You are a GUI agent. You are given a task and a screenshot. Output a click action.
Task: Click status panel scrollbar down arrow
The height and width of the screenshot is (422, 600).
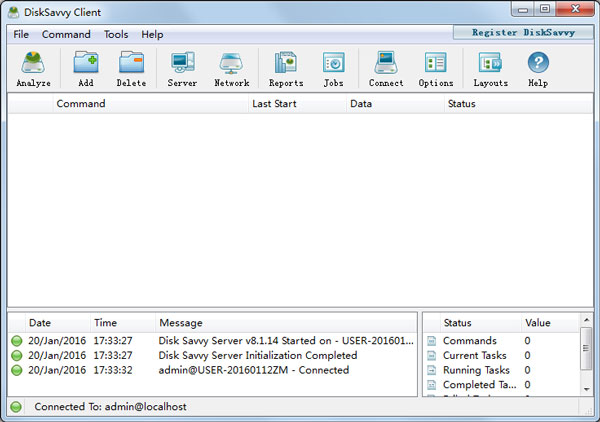click(586, 389)
